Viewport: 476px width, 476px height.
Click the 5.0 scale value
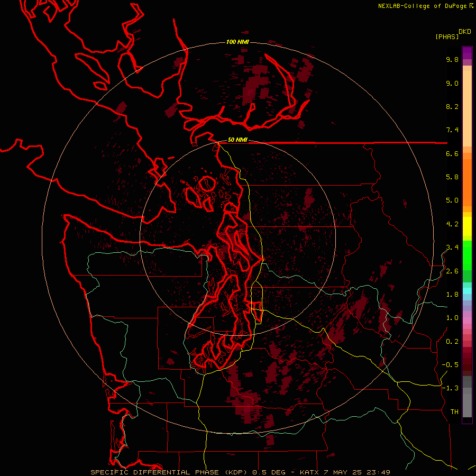point(452,200)
